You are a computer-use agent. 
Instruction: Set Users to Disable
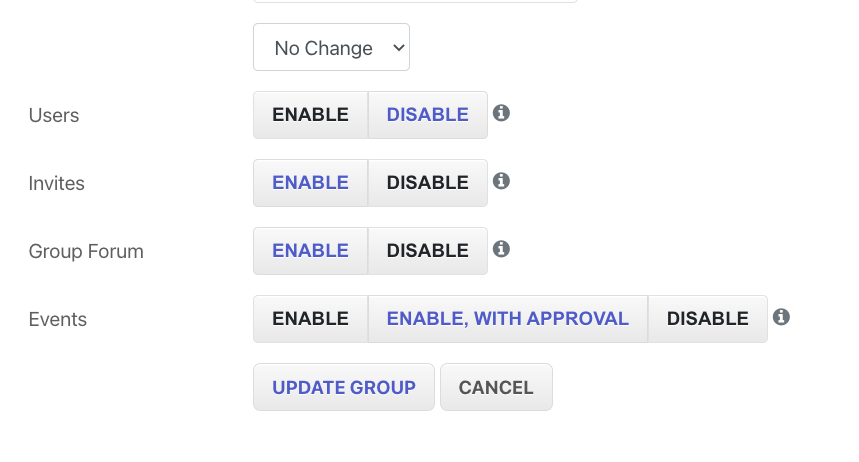coord(428,115)
